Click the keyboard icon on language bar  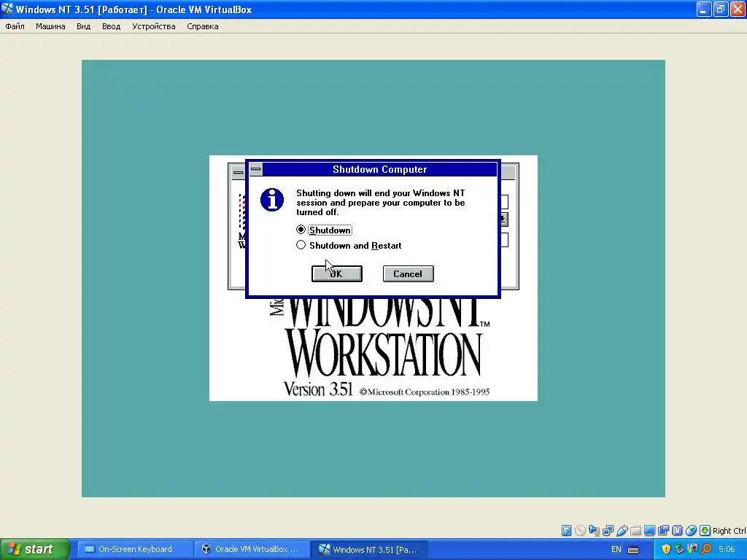(633, 550)
